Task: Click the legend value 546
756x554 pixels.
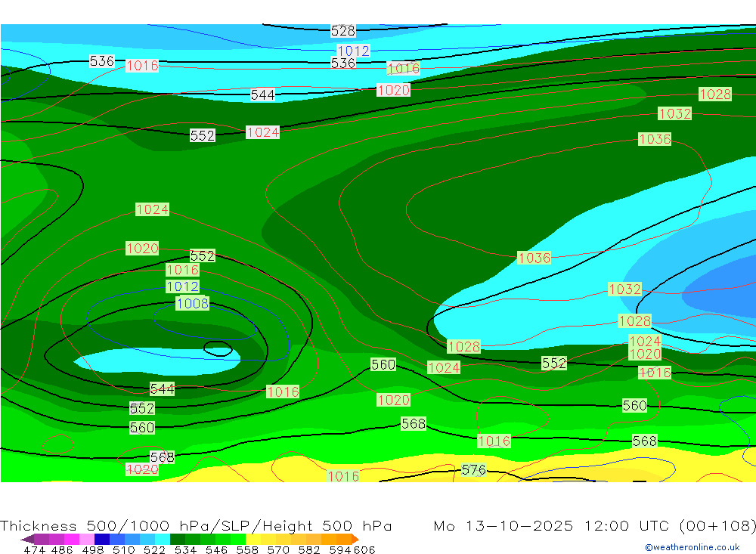Action: [216, 550]
